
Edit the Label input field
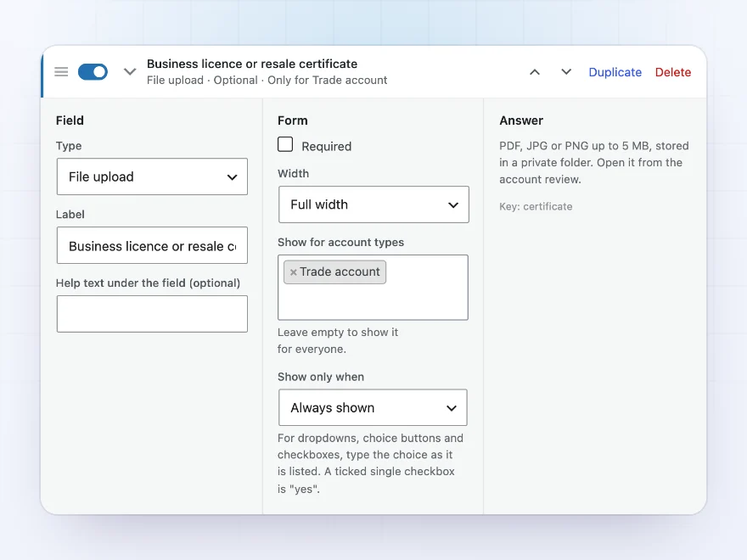(152, 245)
